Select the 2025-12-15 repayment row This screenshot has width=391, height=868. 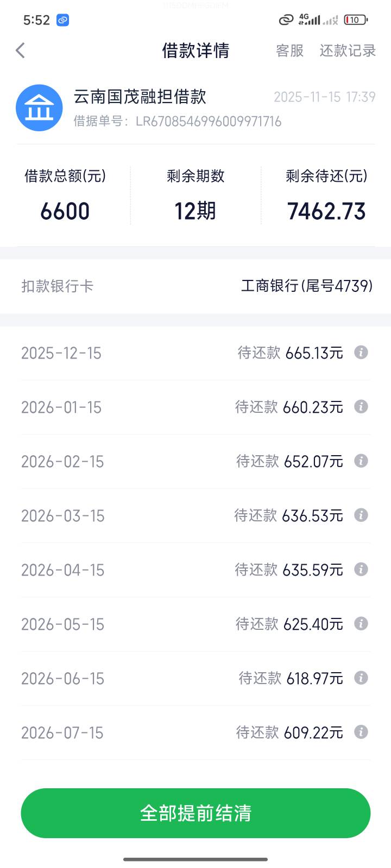click(x=195, y=353)
